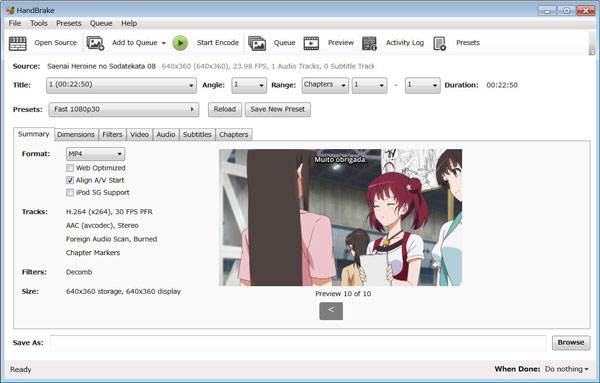Switch to the Audio tab
The height and width of the screenshot is (383, 600).
pos(166,135)
